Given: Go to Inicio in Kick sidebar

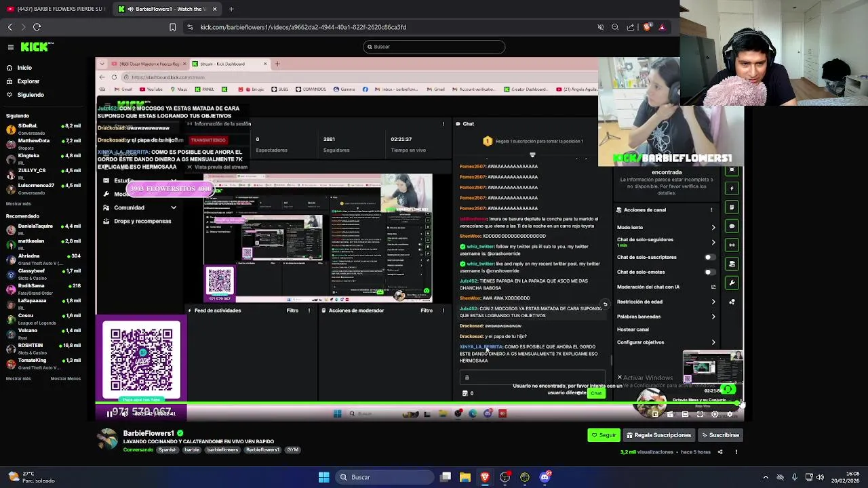Looking at the screenshot, I should 24,68.
